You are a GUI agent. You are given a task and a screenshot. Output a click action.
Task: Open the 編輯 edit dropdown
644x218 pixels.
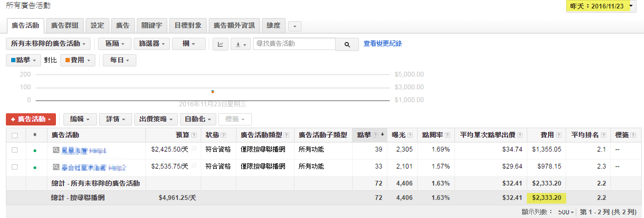pyautogui.click(x=80, y=120)
